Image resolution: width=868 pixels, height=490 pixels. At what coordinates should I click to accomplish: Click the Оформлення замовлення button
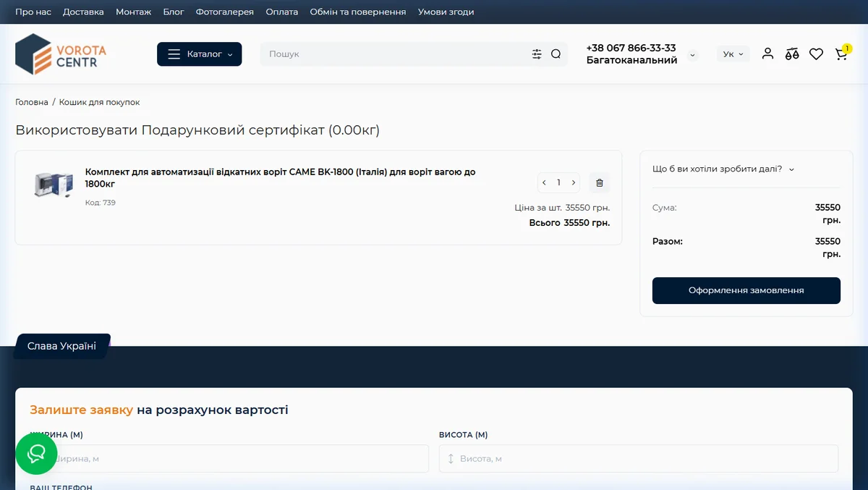click(x=746, y=290)
